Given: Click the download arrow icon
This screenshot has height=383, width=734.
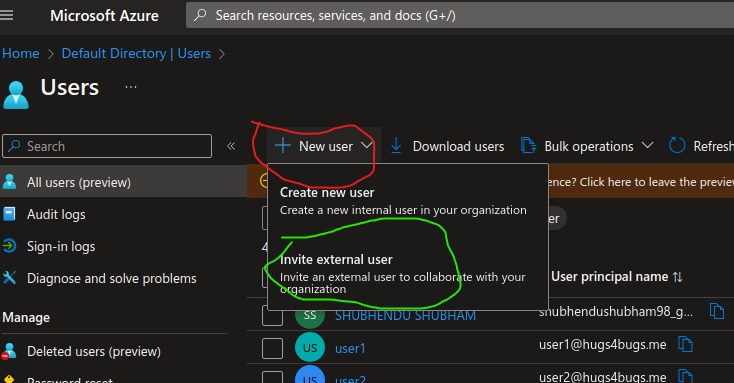Looking at the screenshot, I should pyautogui.click(x=396, y=146).
